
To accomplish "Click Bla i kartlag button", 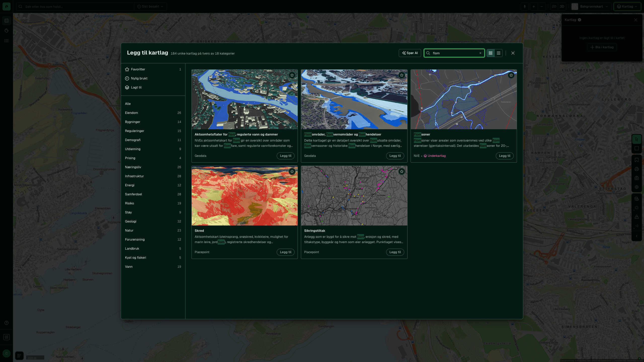I will point(602,47).
